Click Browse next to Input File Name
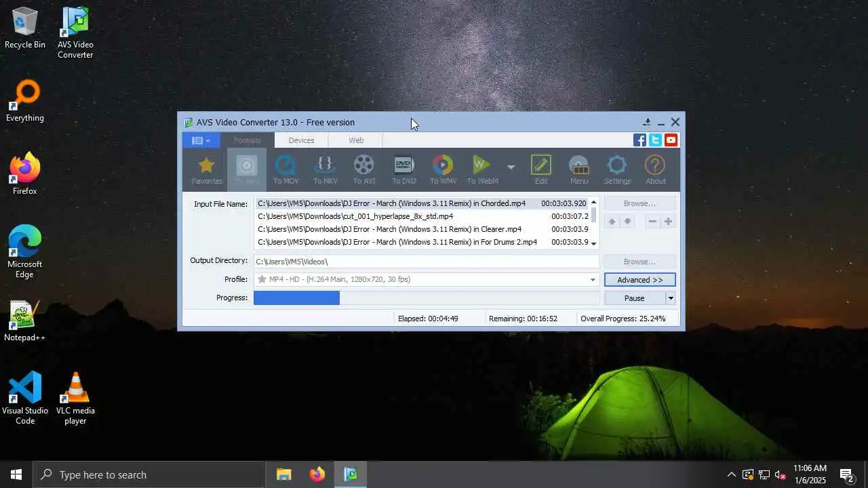 pyautogui.click(x=639, y=203)
